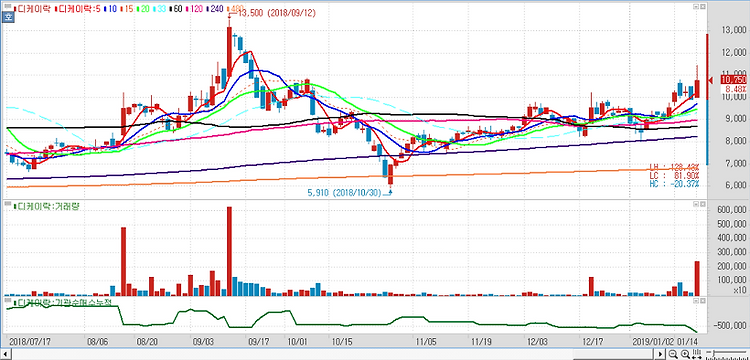Maximize the 기관순매수누적 panel with its square icon
The width and height of the screenshot is (750, 360).
(x=703, y=300)
